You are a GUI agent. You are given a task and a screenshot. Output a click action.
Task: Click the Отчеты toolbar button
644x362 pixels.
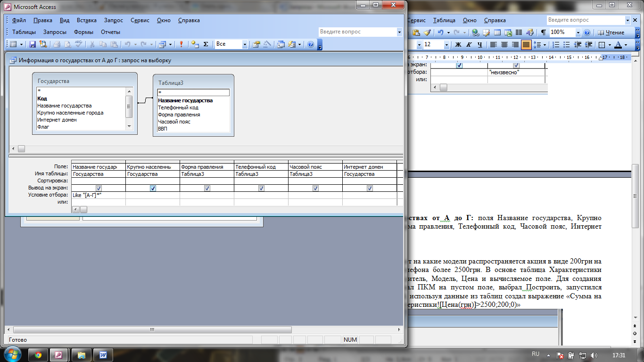pos(110,32)
